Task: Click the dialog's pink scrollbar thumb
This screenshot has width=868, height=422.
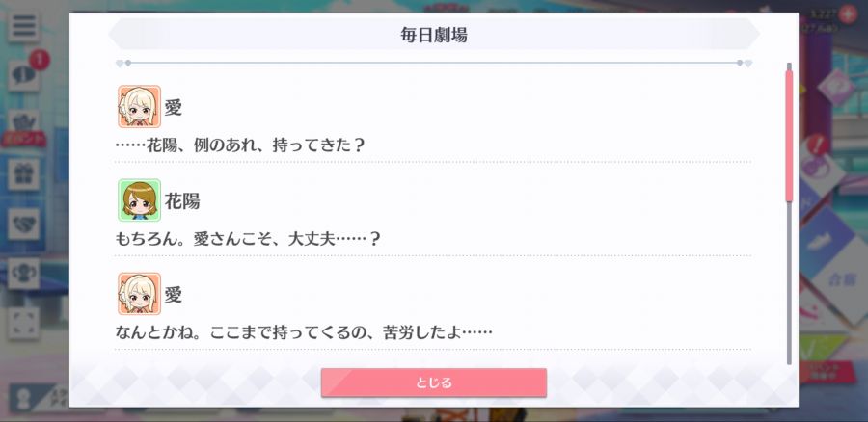Action: (x=789, y=136)
